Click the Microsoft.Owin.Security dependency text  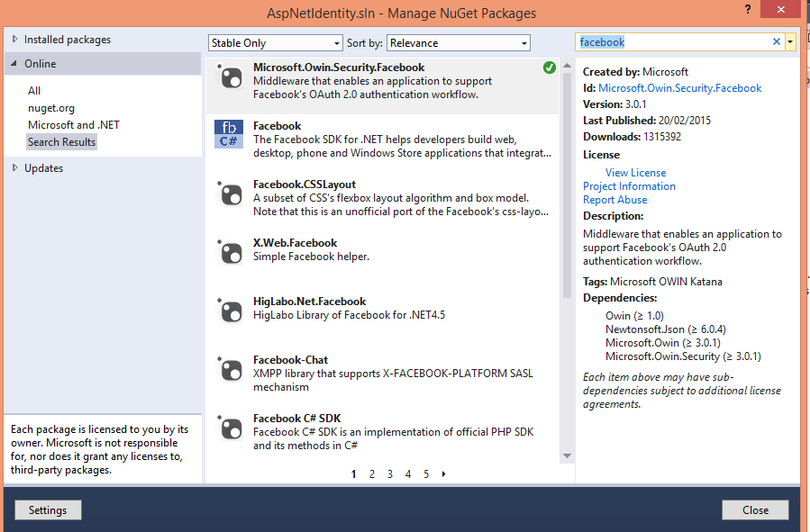pyautogui.click(x=683, y=356)
